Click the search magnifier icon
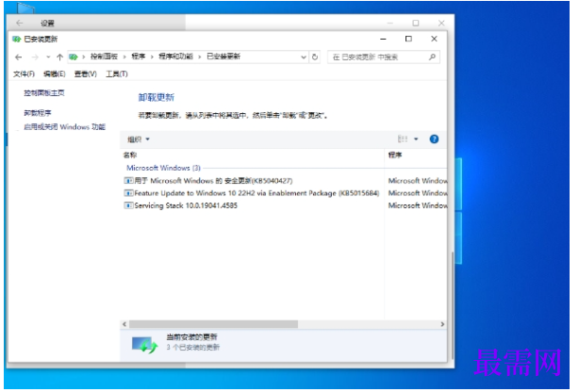This screenshot has height=392, width=579. pos(433,57)
